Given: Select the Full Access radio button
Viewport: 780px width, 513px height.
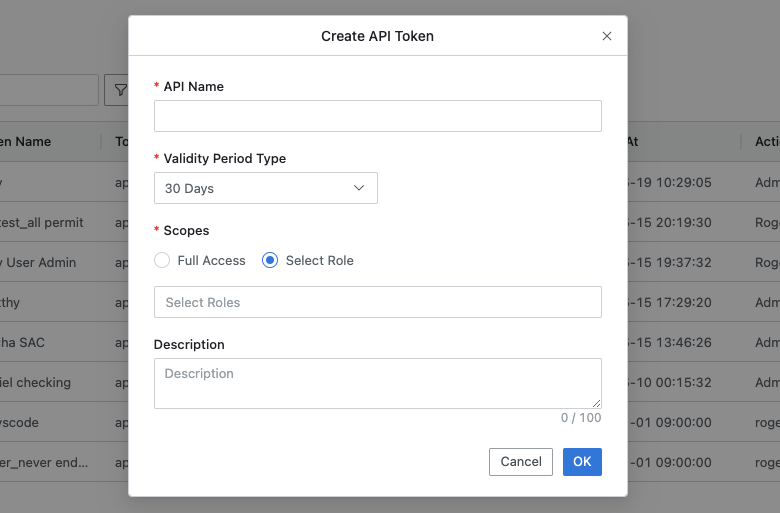Looking at the screenshot, I should [x=162, y=260].
